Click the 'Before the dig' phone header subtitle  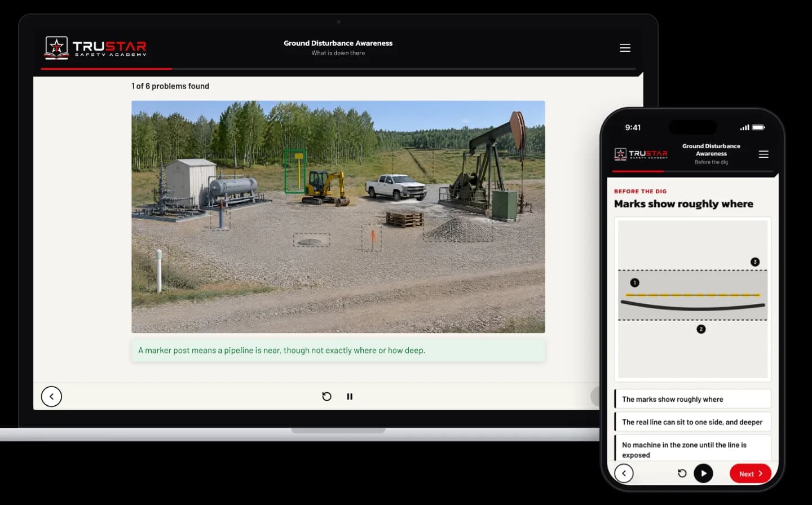pos(711,162)
